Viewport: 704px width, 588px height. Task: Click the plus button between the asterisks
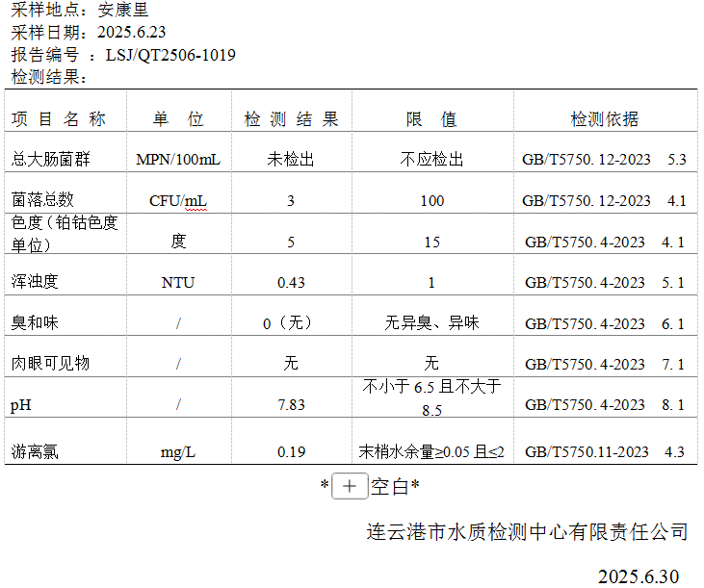point(350,487)
